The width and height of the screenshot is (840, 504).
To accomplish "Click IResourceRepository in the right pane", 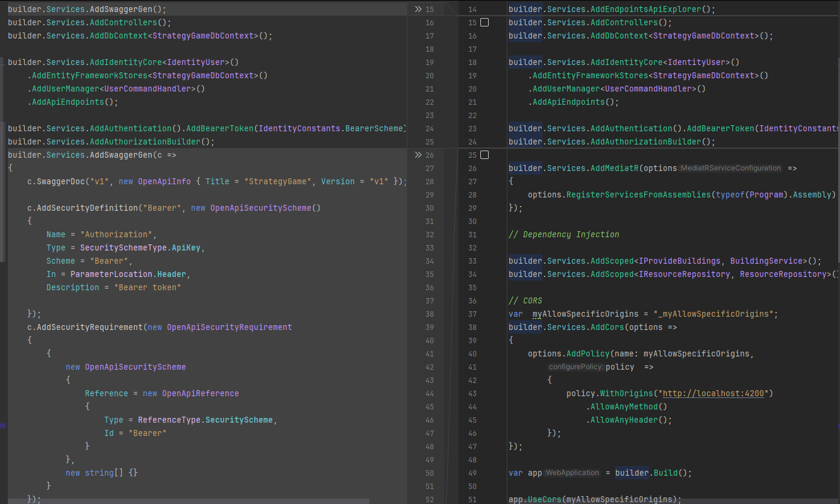I will pos(684,274).
